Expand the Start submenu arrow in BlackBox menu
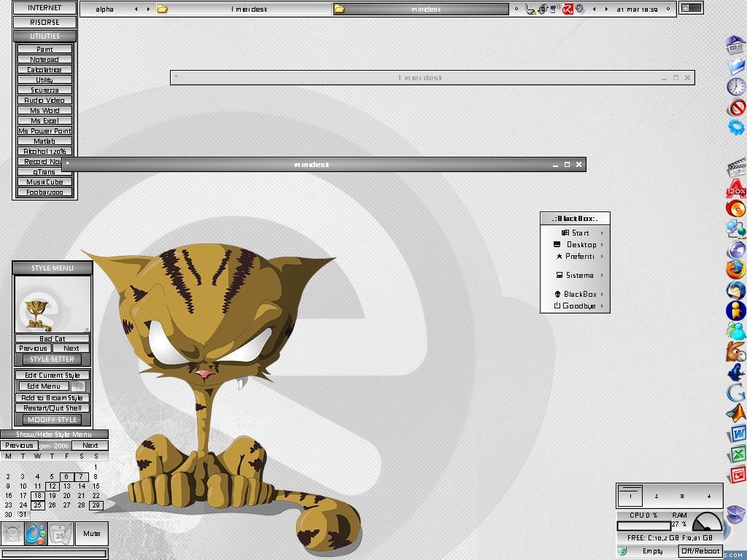 [602, 233]
